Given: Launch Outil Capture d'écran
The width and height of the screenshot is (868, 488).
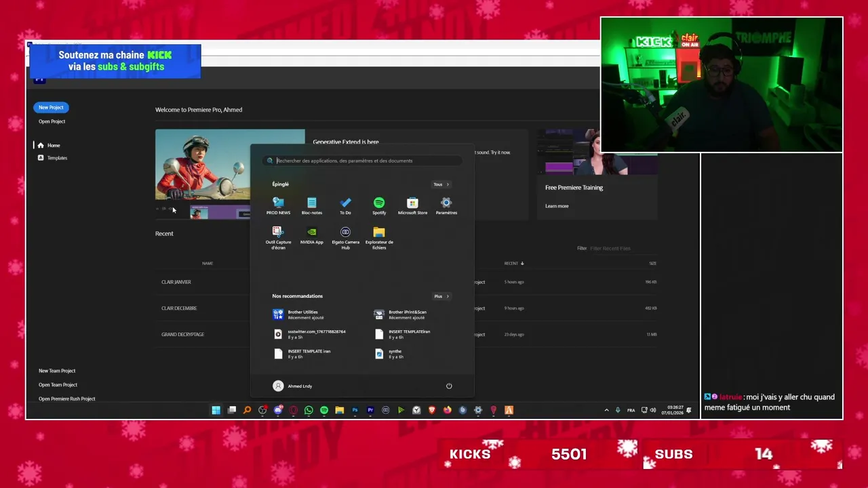Looking at the screenshot, I should tap(278, 238).
